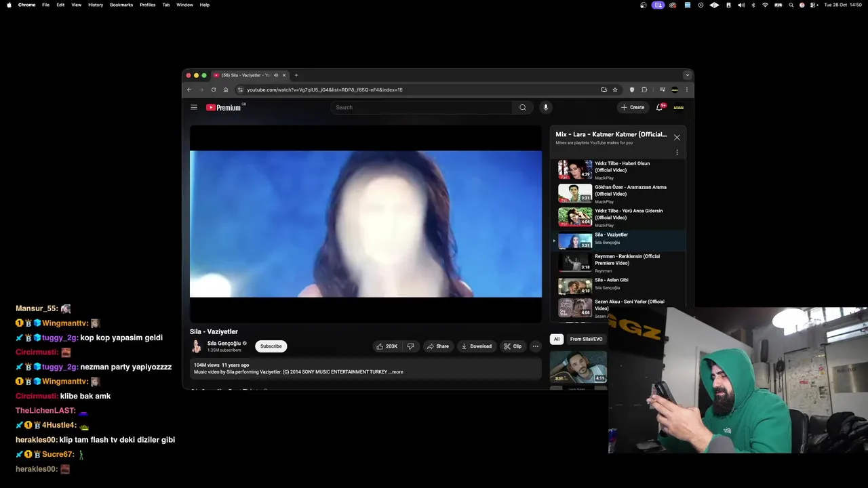Open the YouTube guide hamburger menu

194,107
